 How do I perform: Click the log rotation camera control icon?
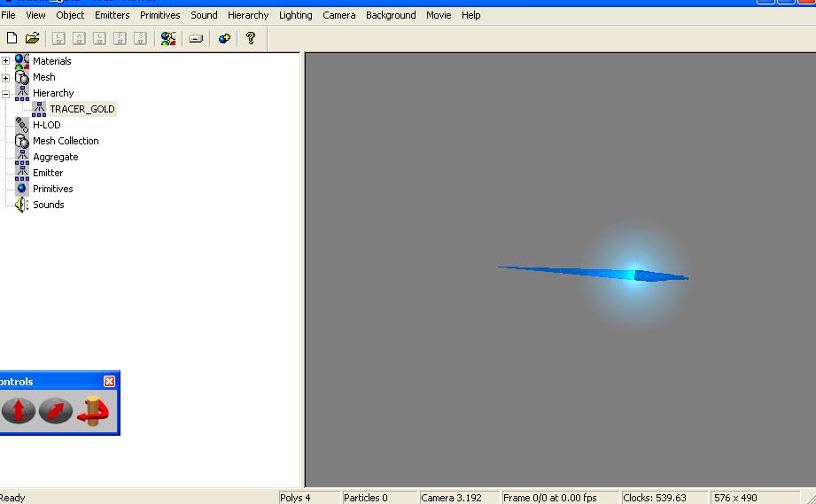point(91,411)
